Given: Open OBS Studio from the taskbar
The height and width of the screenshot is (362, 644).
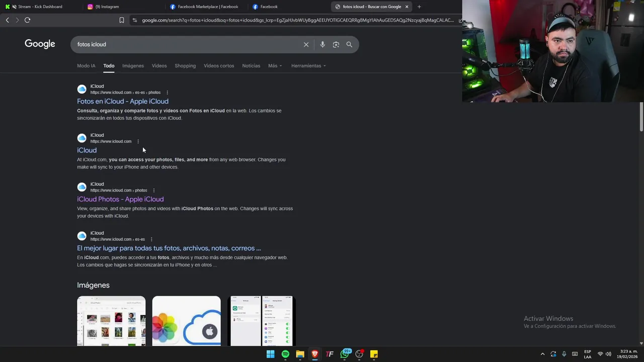Looking at the screenshot, I should click(359, 354).
